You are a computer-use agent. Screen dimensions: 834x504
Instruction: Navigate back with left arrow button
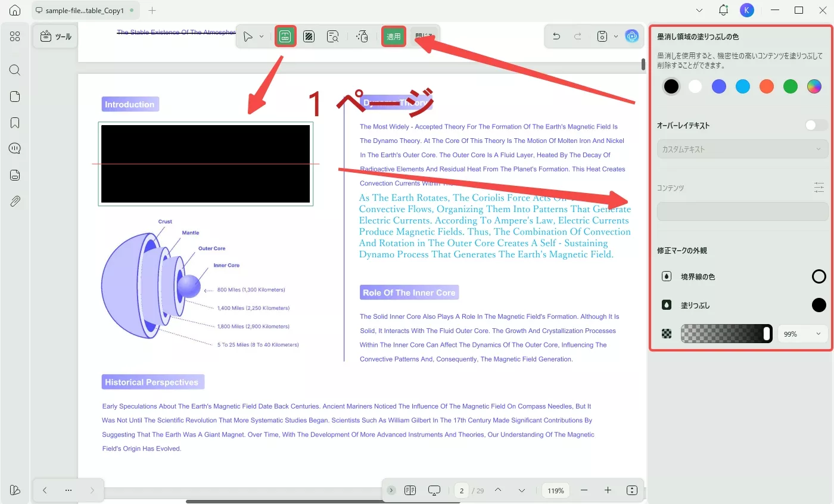pyautogui.click(x=45, y=490)
